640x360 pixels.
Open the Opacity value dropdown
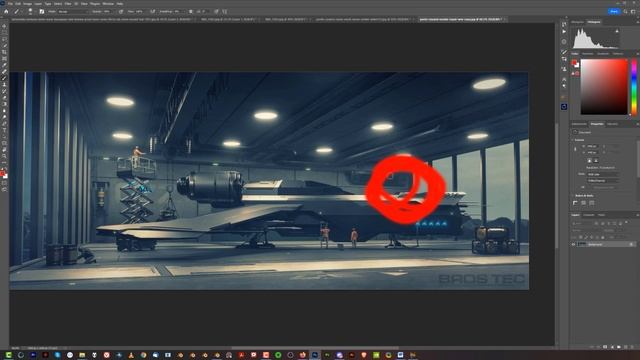(x=108, y=11)
